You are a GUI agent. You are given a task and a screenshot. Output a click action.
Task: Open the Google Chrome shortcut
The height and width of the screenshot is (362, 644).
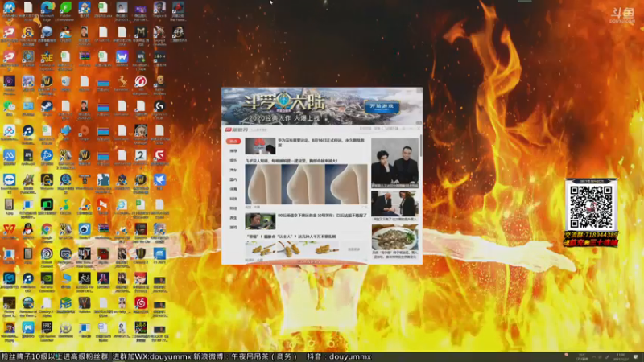[x=47, y=229]
